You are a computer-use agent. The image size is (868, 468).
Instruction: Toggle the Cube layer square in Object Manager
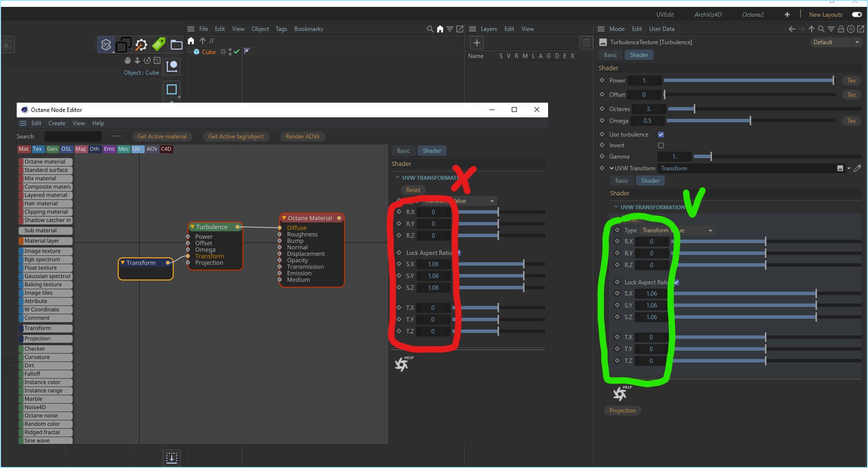point(223,52)
